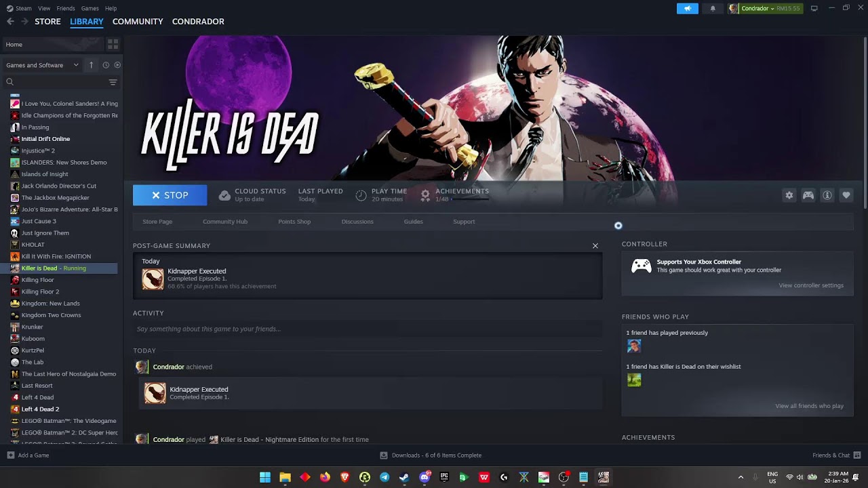The width and height of the screenshot is (868, 488).
Task: Open the notifications bell
Action: click(x=713, y=8)
